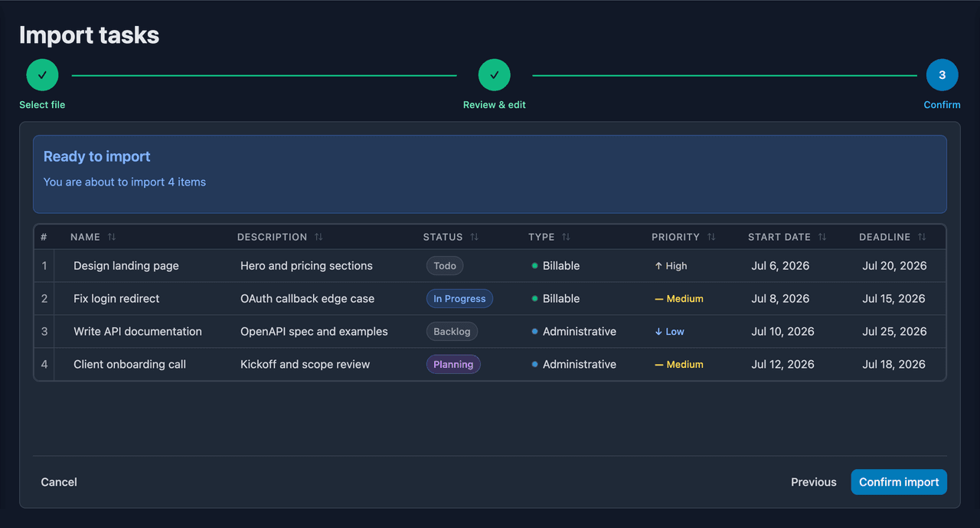Click the Confirm step label
Image resolution: width=980 pixels, height=528 pixels.
click(x=942, y=105)
